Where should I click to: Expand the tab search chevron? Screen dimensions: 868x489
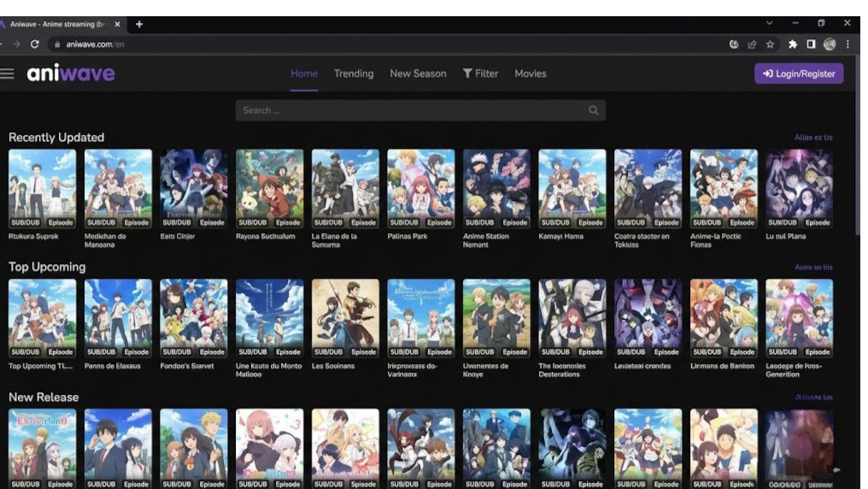point(771,23)
